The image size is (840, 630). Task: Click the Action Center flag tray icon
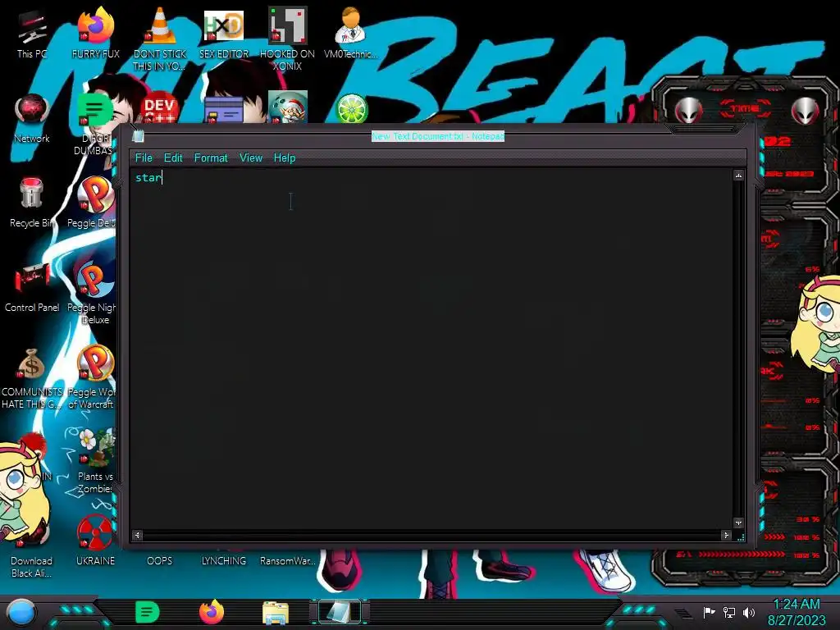(x=709, y=612)
